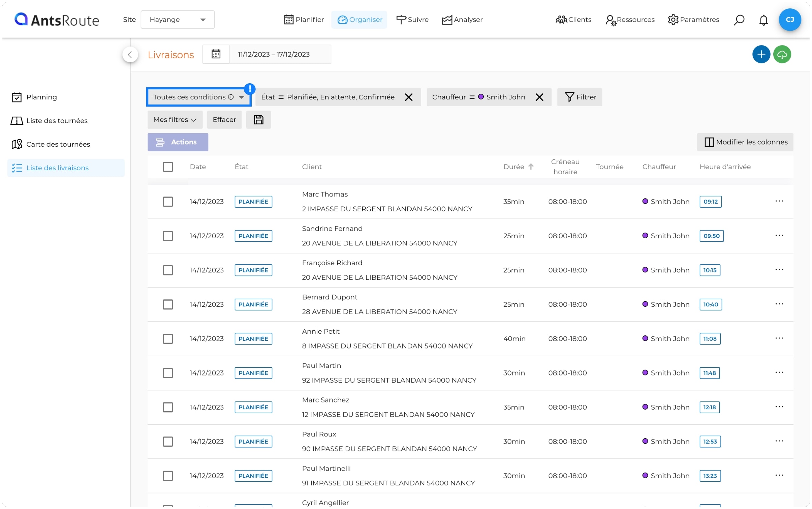Image resolution: width=812 pixels, height=509 pixels.
Task: Tick the checkbox for Marc Thomas row
Action: point(168,202)
